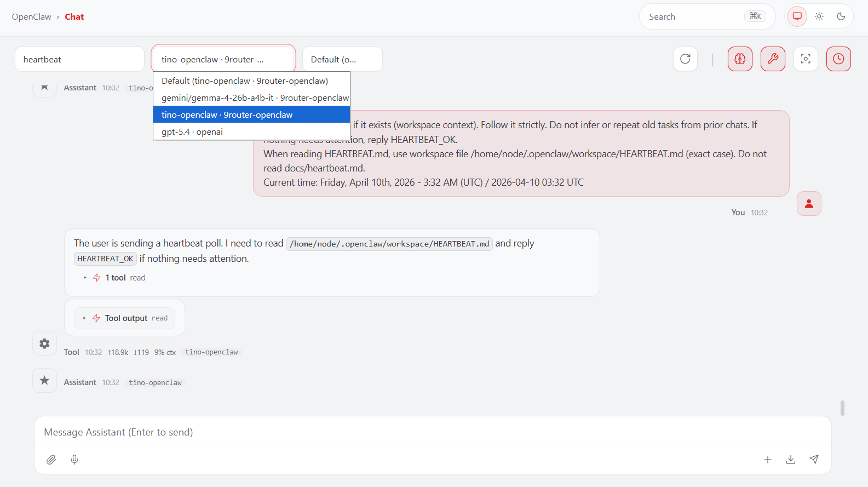Viewport: 868px width, 487px height.
Task: Toggle the wrench tool calls button
Action: 773,59
